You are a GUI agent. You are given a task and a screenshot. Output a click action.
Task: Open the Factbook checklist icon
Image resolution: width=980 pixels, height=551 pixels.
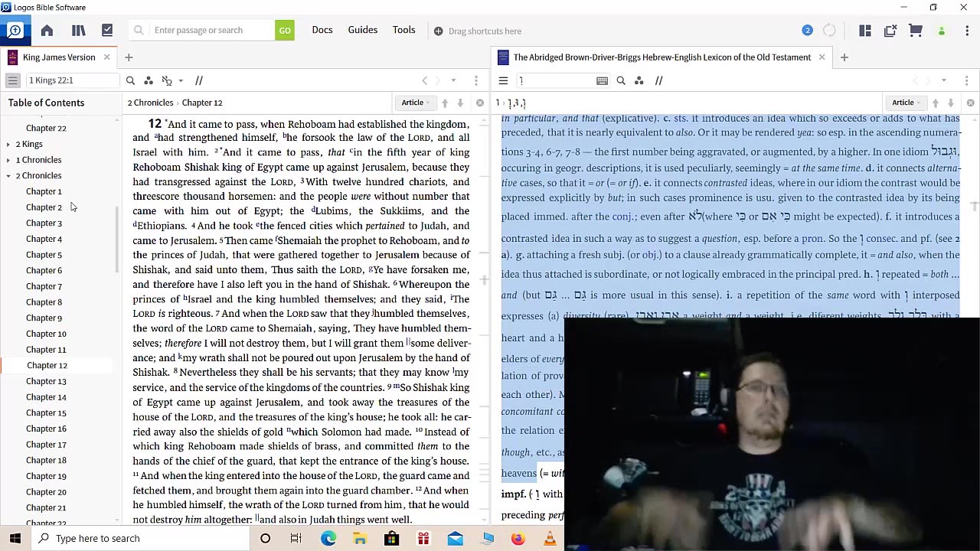tap(107, 31)
